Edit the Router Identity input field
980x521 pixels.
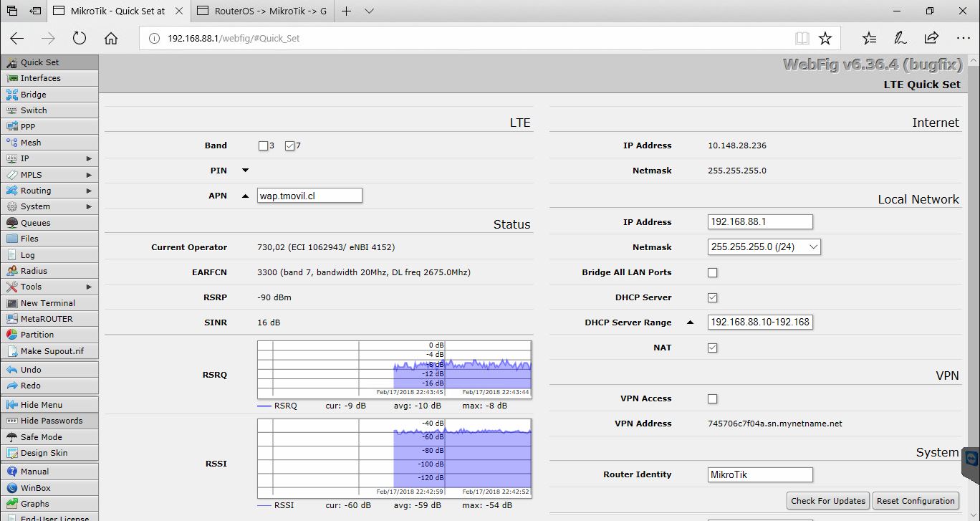point(759,474)
